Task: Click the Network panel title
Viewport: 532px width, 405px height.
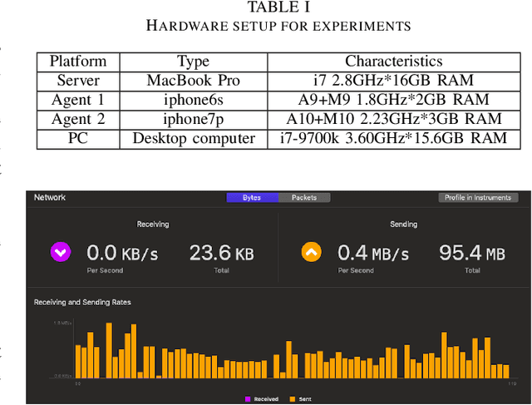Action: pyautogui.click(x=49, y=198)
